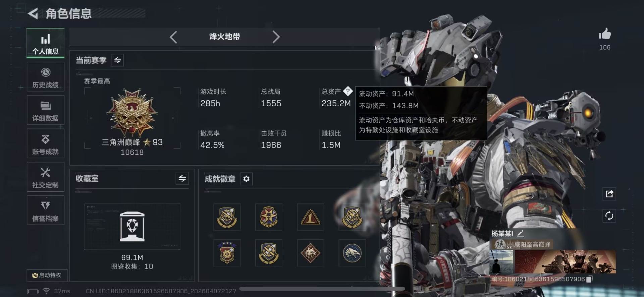Toggle the 收藏室 swap button
Screen dimensions: 644x297
(182, 178)
